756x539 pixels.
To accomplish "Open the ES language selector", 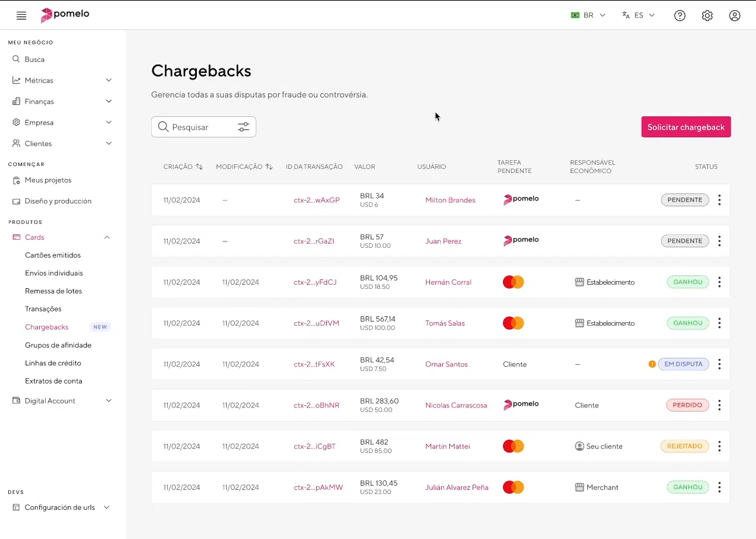I will pyautogui.click(x=638, y=15).
